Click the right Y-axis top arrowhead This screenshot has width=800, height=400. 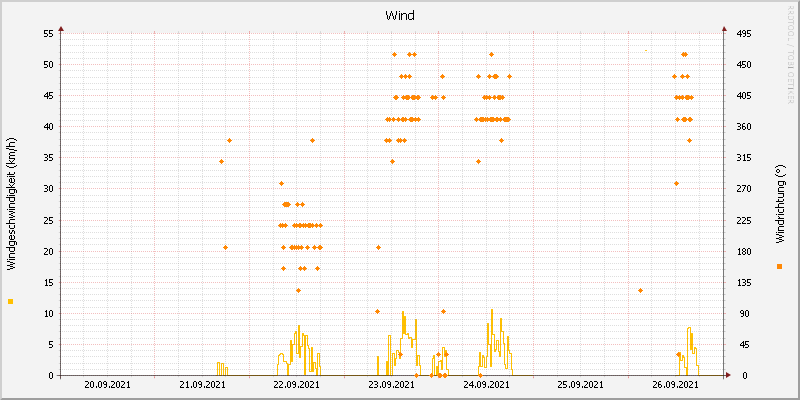click(x=724, y=29)
